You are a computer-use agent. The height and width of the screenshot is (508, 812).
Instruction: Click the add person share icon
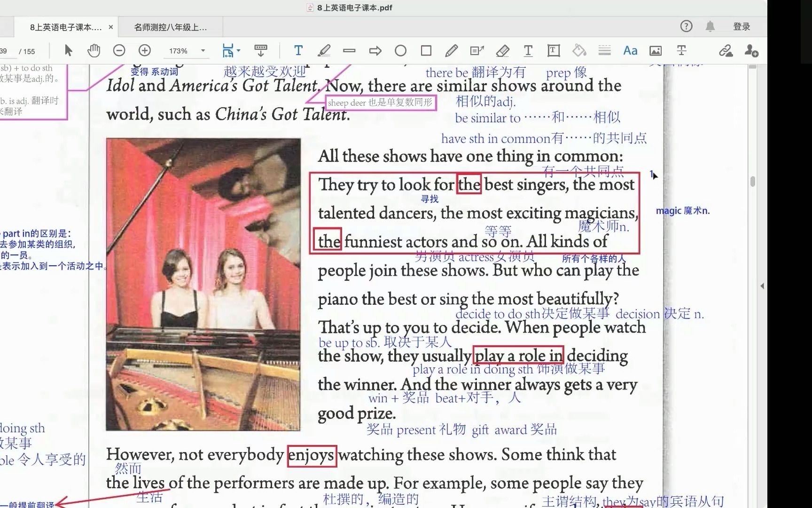(x=751, y=50)
